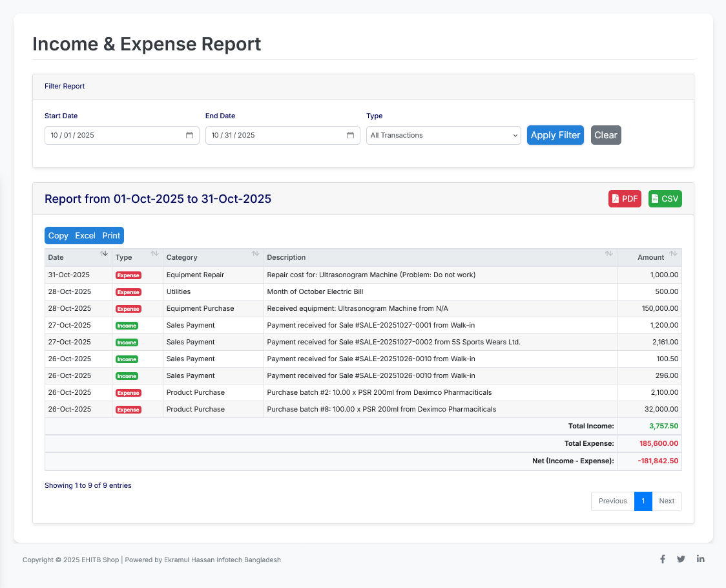
Task: Print the report table
Action: click(111, 235)
